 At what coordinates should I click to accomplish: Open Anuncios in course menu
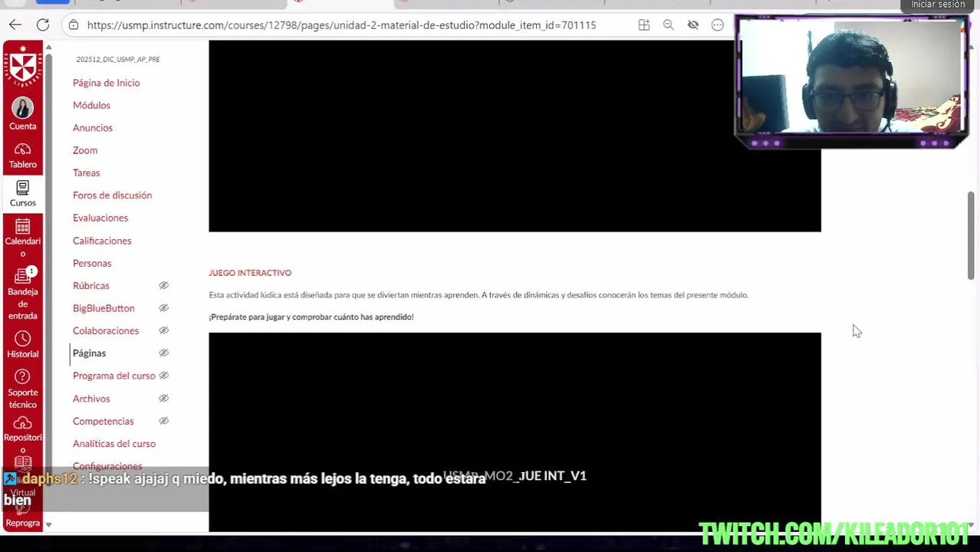tap(93, 128)
